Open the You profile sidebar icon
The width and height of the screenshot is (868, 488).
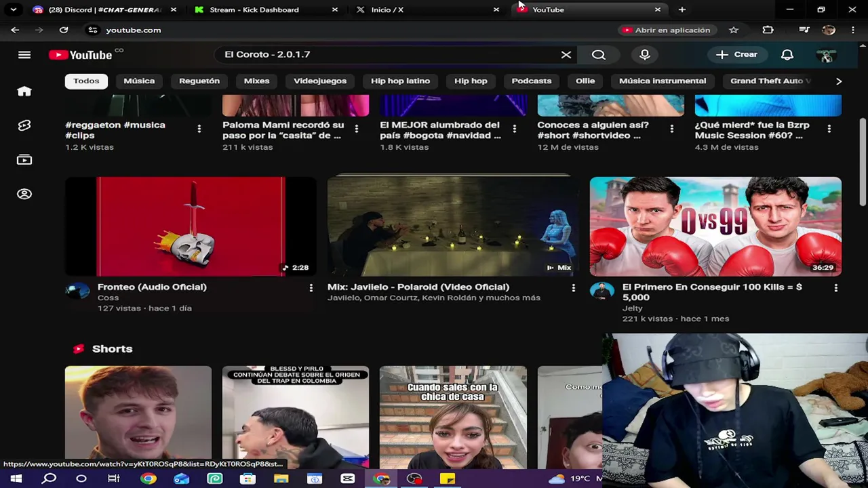coord(24,194)
